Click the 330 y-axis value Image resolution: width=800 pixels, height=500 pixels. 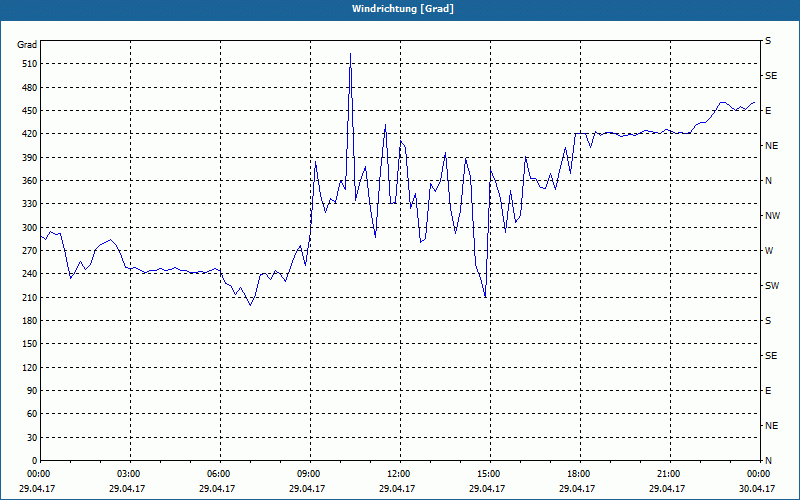(x=29, y=204)
